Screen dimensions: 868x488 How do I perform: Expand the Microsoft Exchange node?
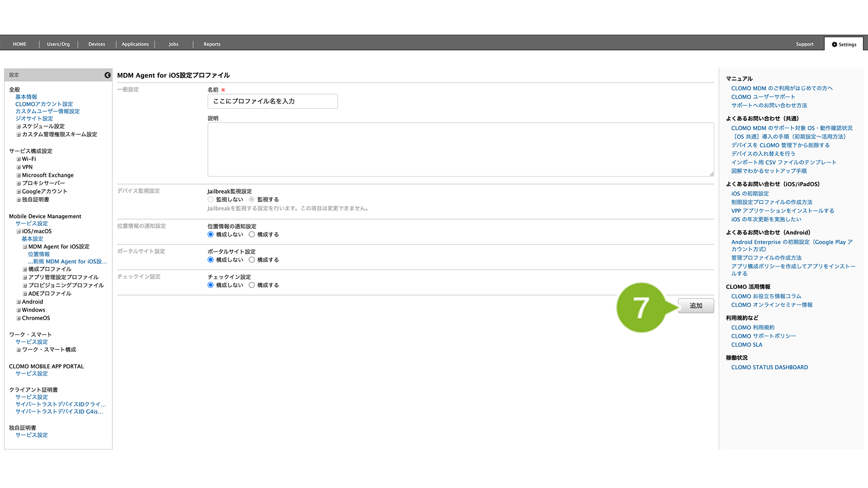coord(19,176)
